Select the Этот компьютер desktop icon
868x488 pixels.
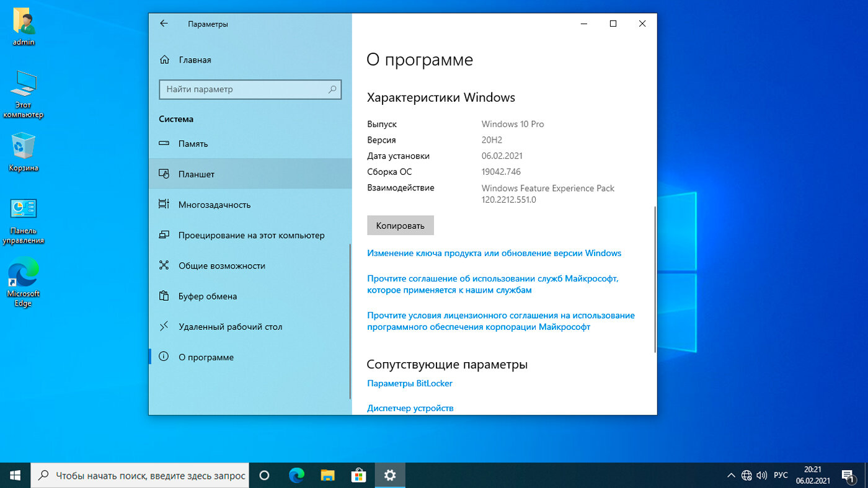24,94
